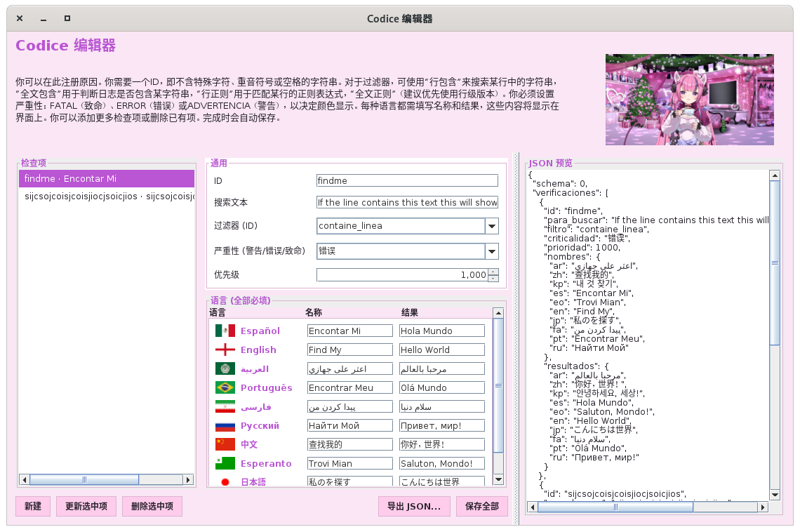Save everything with the 保存全部 button
Viewport: 800px width, 532px height.
coord(481,506)
